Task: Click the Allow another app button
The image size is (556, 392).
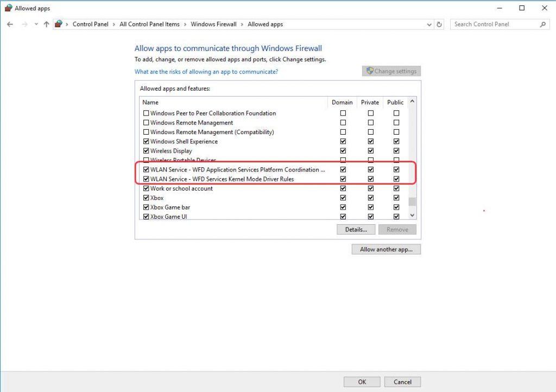Action: [x=386, y=249]
